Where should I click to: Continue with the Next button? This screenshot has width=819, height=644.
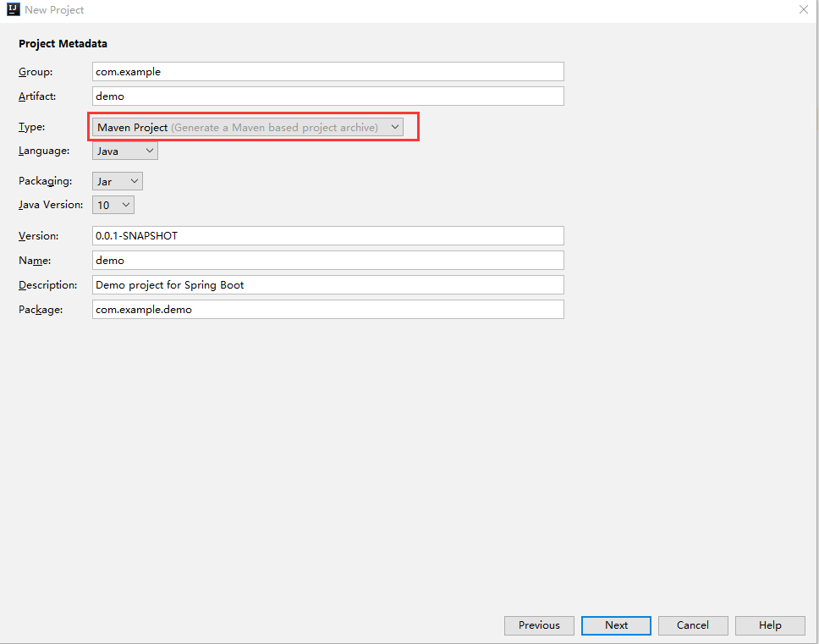coord(616,625)
